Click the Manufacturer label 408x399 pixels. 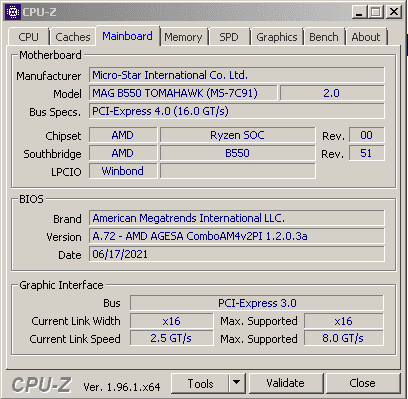pos(49,76)
